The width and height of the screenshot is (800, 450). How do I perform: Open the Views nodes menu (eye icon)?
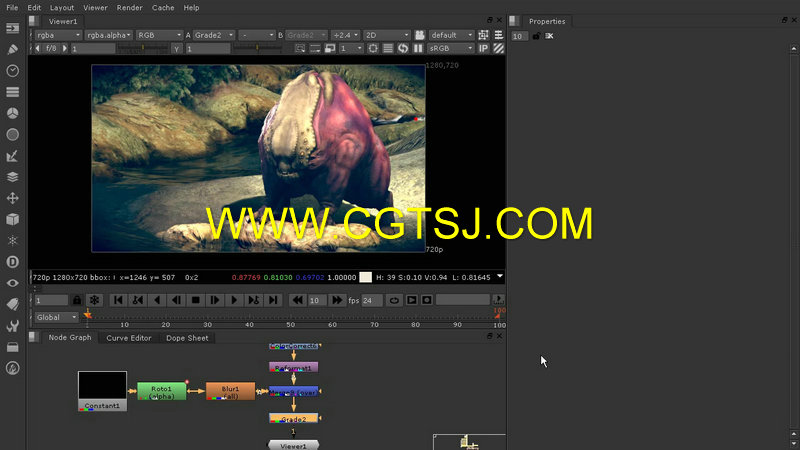[12, 283]
